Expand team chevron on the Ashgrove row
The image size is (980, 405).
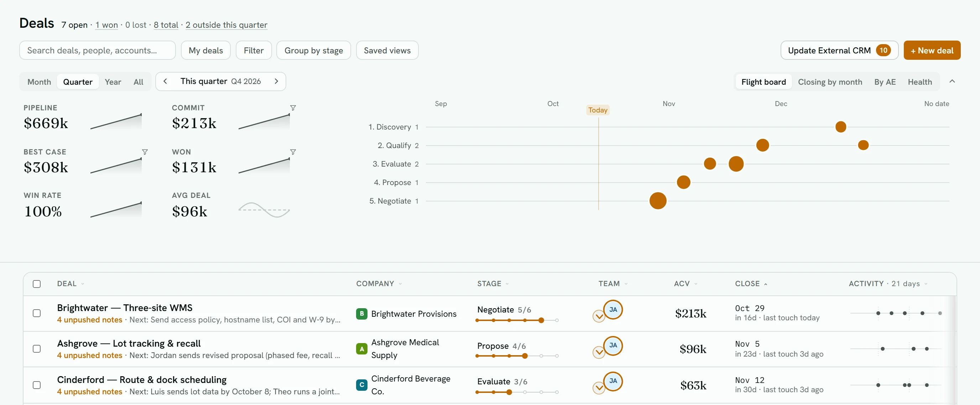pyautogui.click(x=599, y=352)
